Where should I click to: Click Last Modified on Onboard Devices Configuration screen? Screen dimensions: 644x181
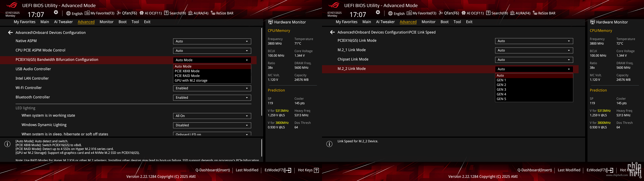[x=247, y=170]
